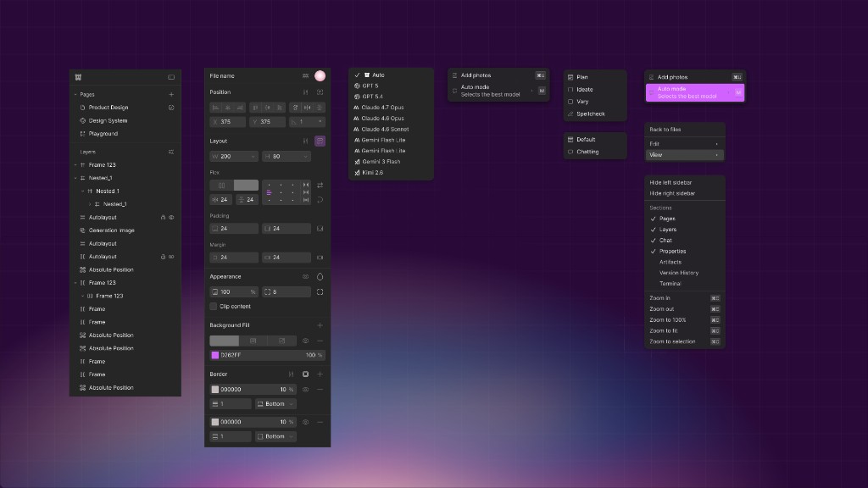Select the GPT 5.4 model

391,97
